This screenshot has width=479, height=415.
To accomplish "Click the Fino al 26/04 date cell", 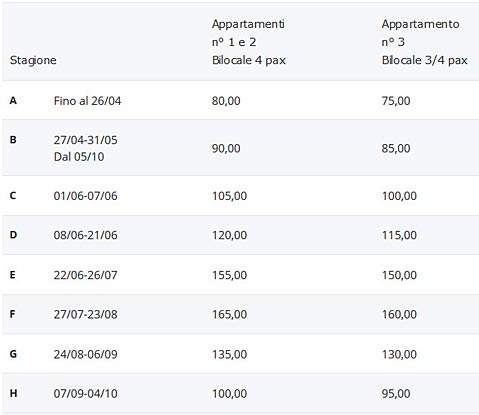I will pyautogui.click(x=87, y=101).
